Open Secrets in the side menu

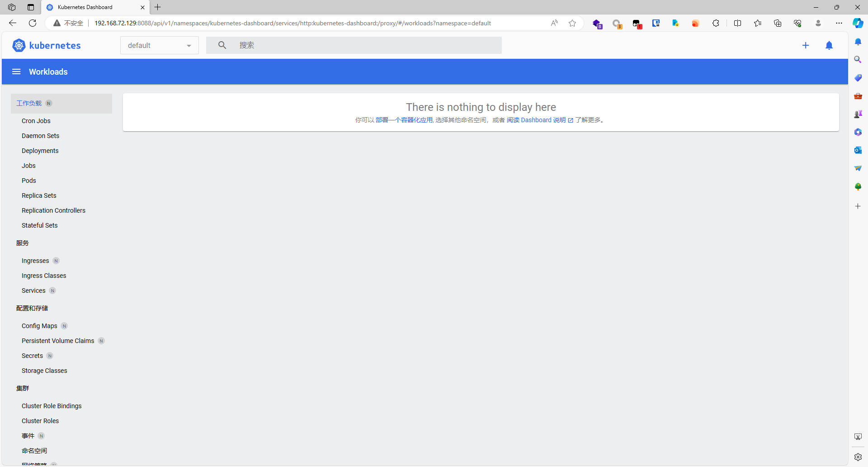click(x=32, y=356)
